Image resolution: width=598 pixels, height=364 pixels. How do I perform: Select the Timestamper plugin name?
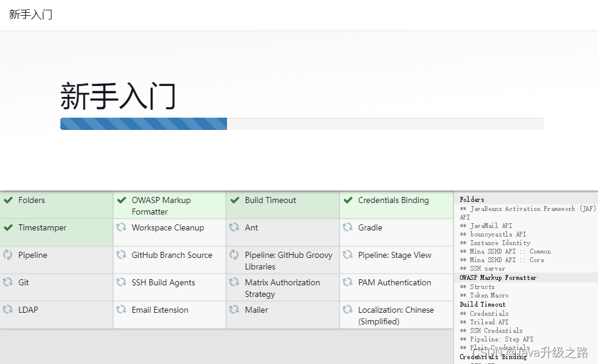pos(42,227)
